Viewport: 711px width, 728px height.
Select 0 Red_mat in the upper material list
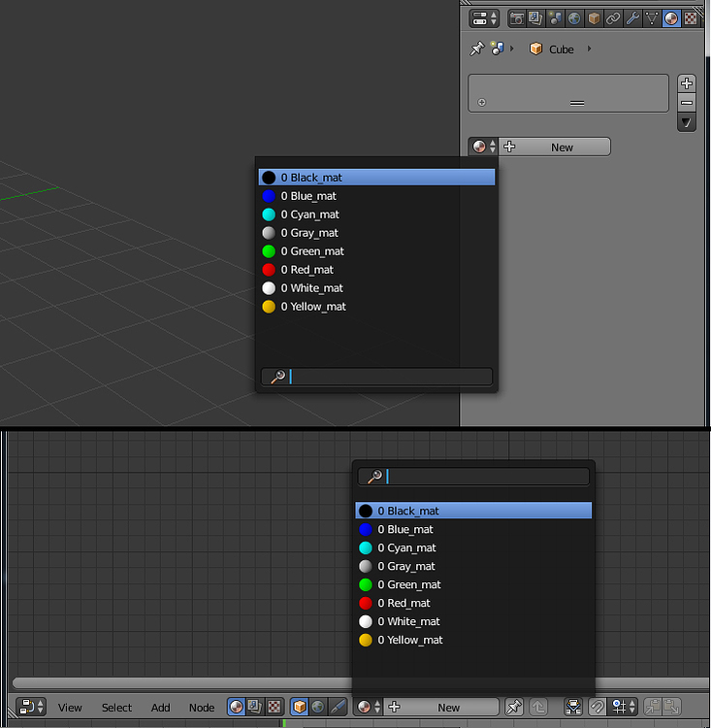coord(377,270)
